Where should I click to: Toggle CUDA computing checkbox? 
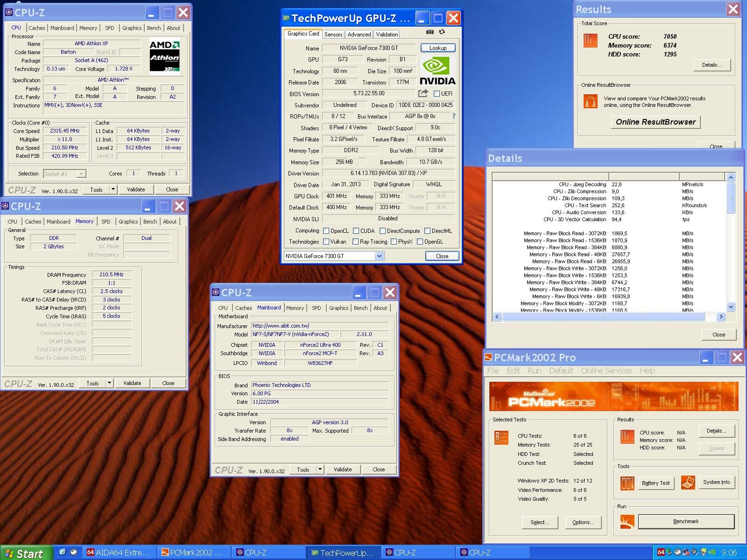[x=356, y=231]
